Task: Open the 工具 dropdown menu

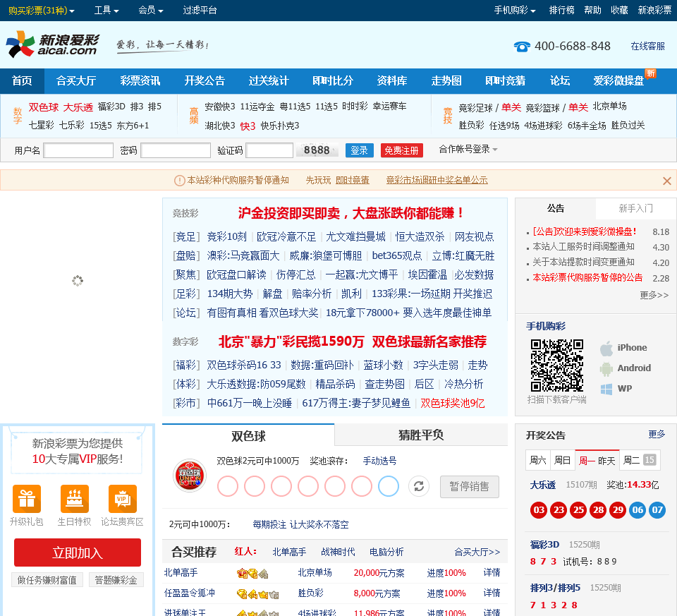Action: click(106, 11)
